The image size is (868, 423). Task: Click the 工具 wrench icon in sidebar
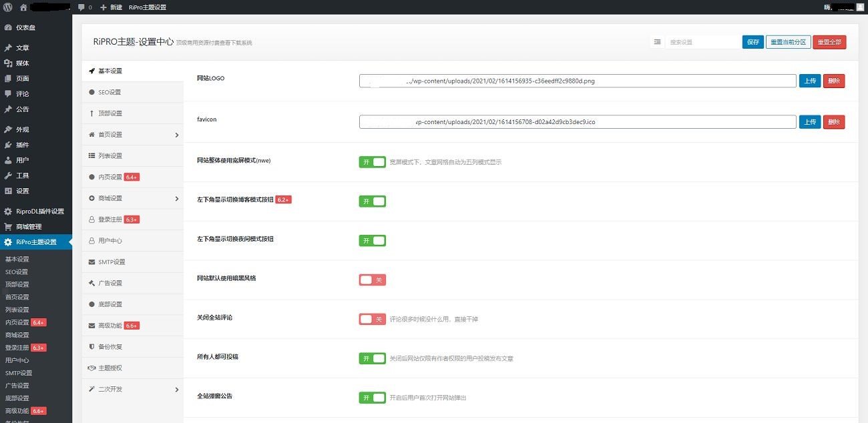point(8,175)
